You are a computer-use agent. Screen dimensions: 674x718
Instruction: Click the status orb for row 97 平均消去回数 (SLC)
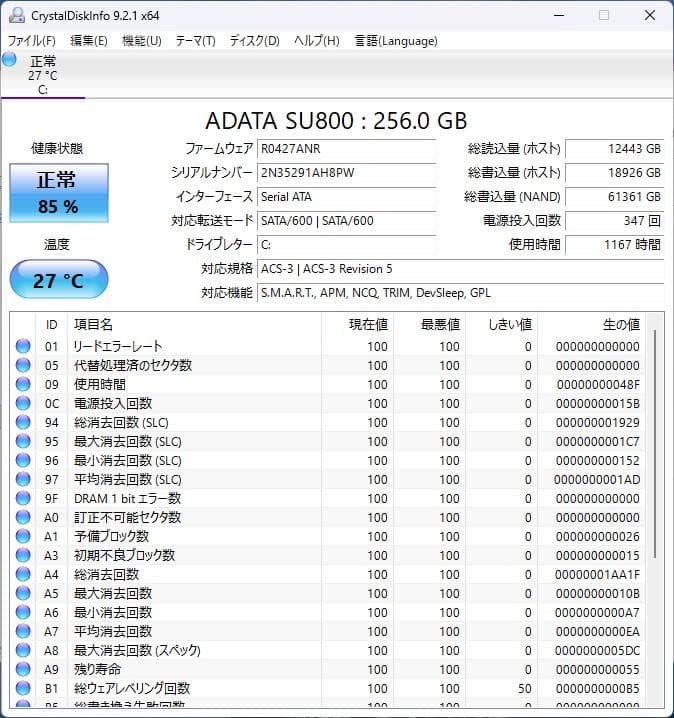point(23,479)
